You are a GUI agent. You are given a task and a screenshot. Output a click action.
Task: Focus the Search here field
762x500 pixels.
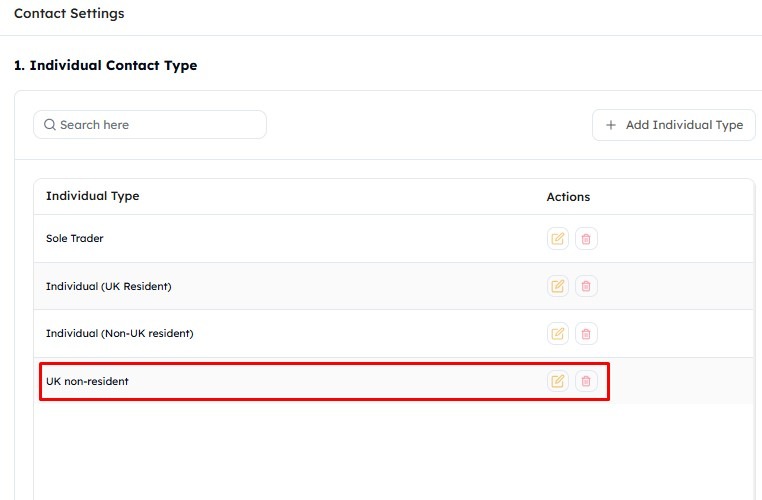pyautogui.click(x=150, y=125)
